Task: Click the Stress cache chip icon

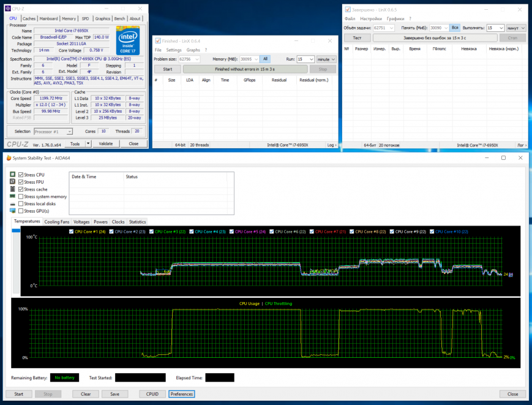Action: point(13,189)
